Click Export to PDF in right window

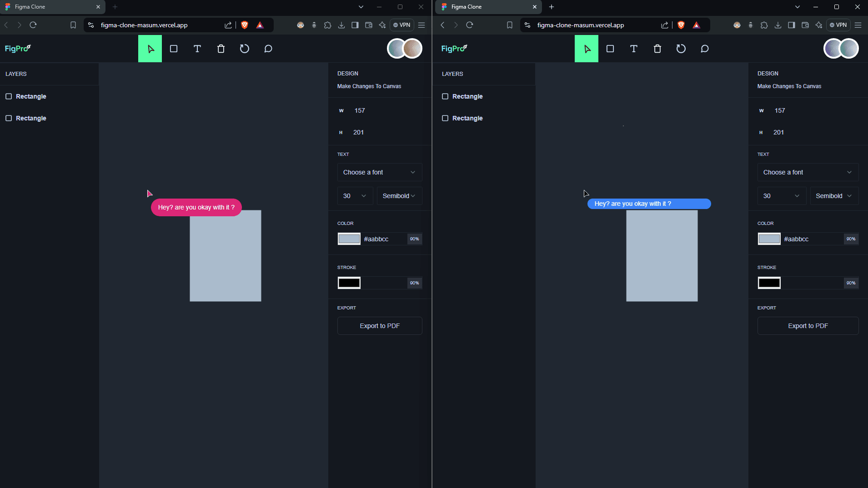808,326
